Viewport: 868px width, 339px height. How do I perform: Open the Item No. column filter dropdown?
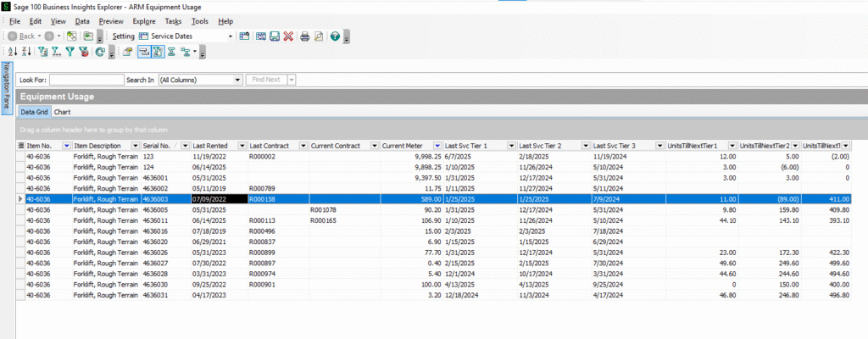point(66,145)
